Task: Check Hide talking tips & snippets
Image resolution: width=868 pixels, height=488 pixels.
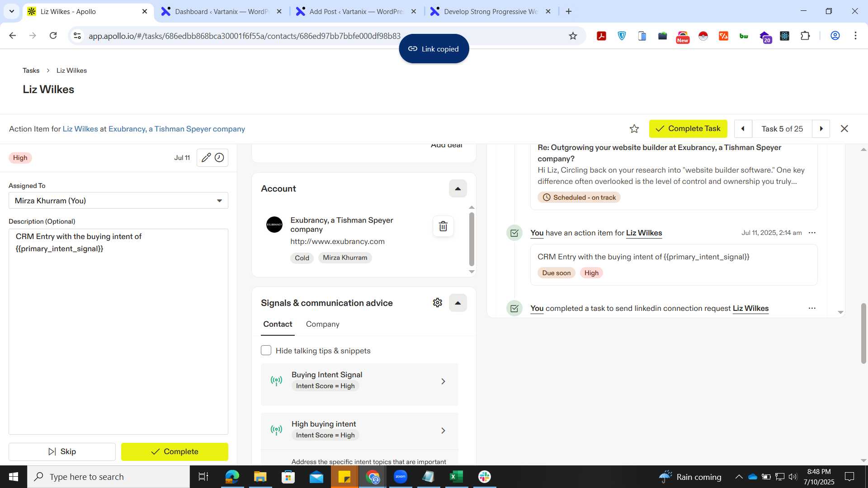Action: coord(266,351)
